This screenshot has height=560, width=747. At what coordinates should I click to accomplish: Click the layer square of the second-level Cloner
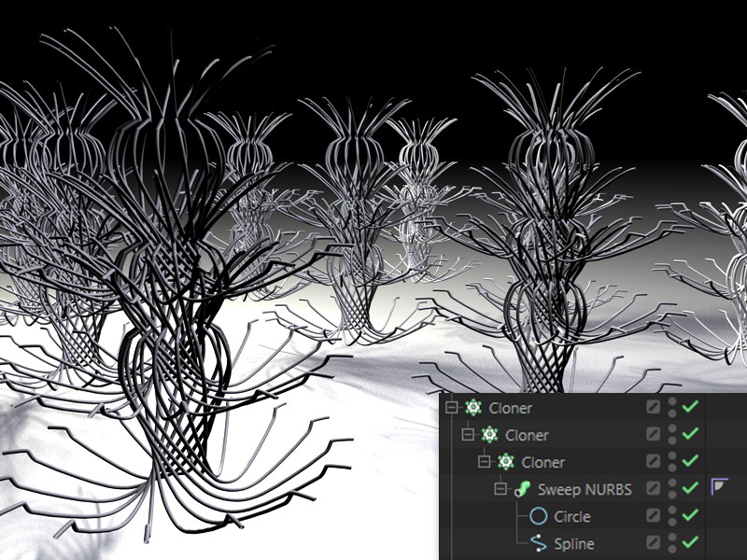coord(653,433)
